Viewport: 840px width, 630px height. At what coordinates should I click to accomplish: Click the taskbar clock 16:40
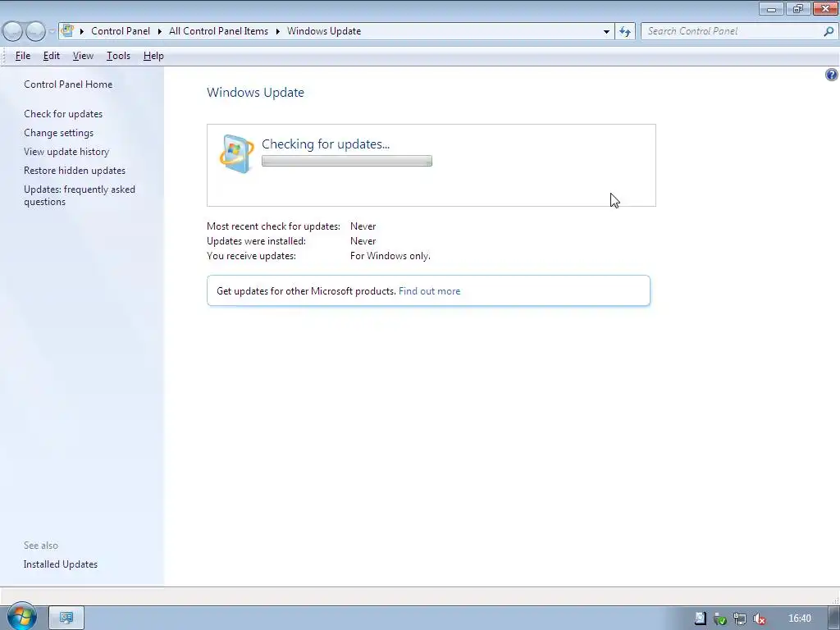(x=799, y=619)
